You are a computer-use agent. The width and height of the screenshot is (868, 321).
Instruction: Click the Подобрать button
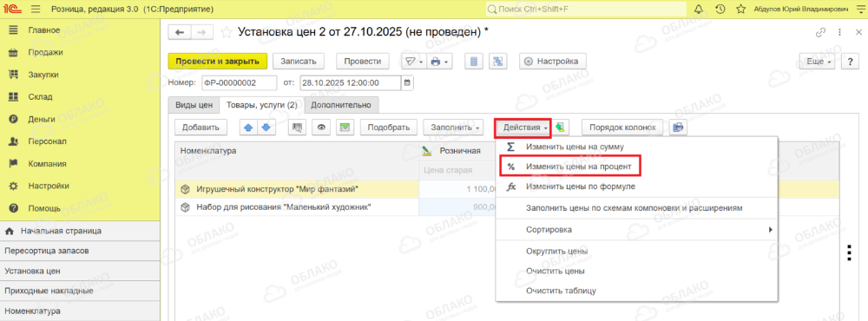(x=388, y=128)
